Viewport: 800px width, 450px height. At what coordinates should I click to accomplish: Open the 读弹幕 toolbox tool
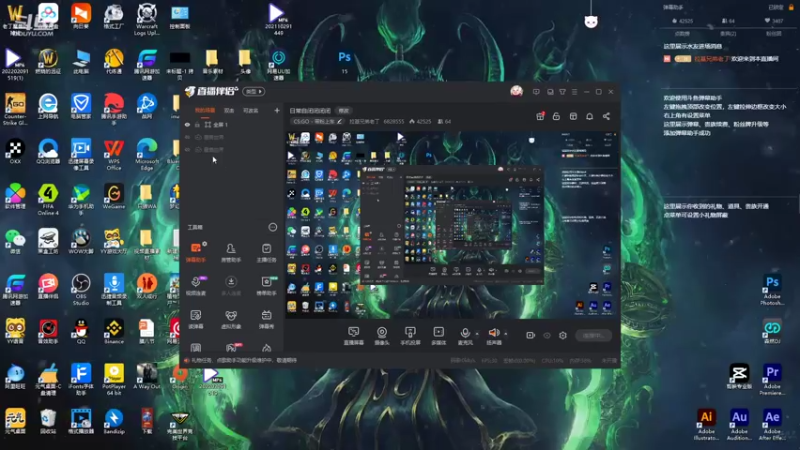pos(196,319)
